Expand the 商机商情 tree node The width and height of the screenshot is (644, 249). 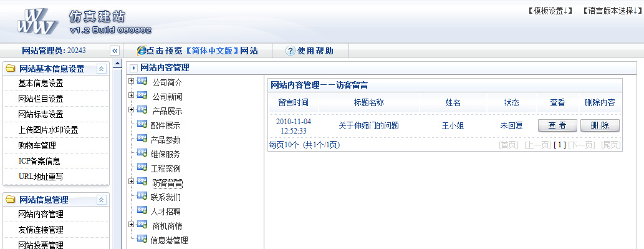[132, 224]
